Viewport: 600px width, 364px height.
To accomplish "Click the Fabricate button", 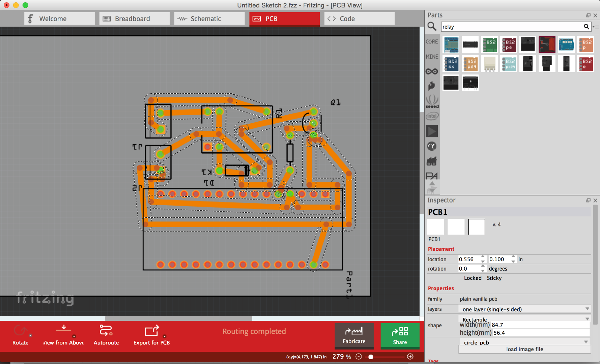I will click(x=354, y=336).
